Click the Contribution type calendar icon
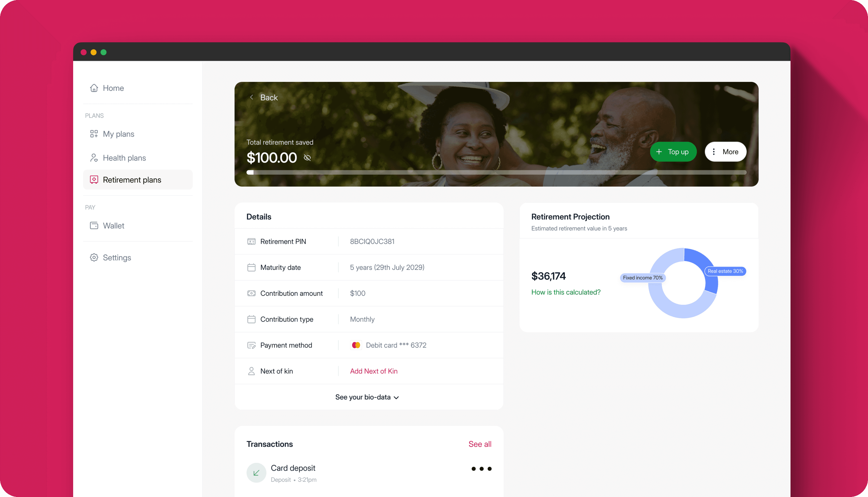The image size is (868, 497). (x=251, y=319)
